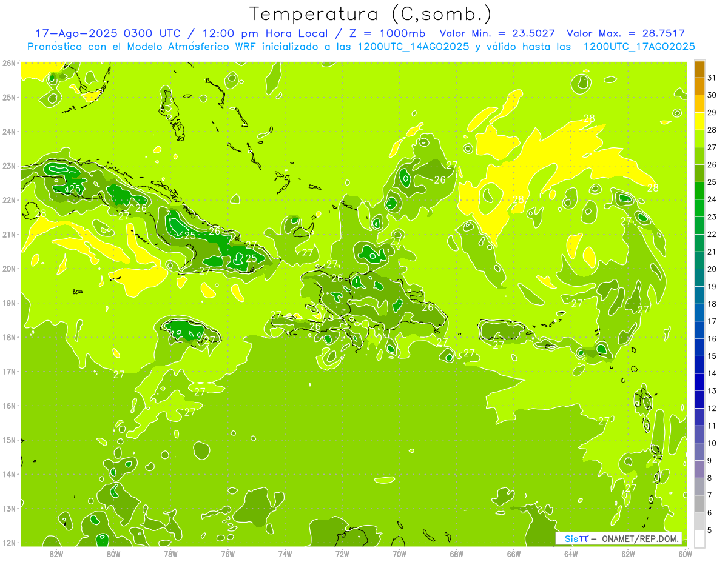Click the color scale label "20"
The image size is (728, 562).
pyautogui.click(x=712, y=269)
